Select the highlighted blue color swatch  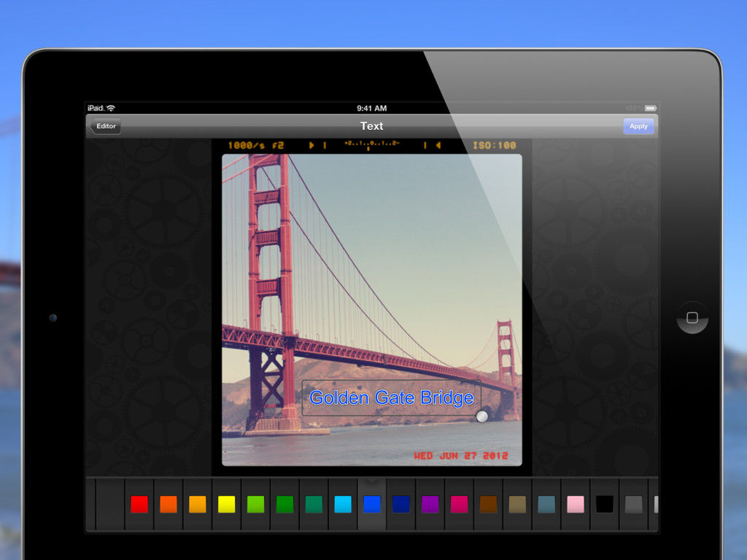coord(372,505)
